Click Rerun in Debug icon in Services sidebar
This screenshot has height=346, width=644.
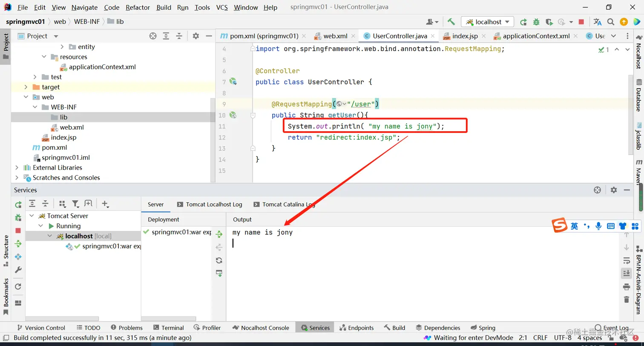18,217
